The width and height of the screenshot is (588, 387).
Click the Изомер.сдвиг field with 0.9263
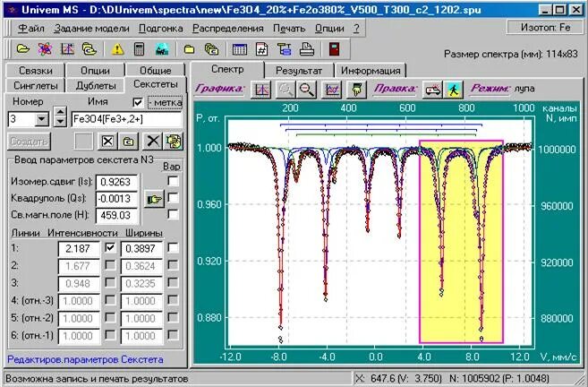point(117,182)
